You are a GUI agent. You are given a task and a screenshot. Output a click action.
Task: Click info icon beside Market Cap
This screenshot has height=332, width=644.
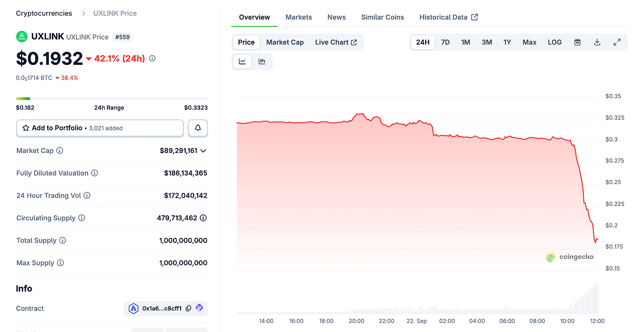pos(60,151)
